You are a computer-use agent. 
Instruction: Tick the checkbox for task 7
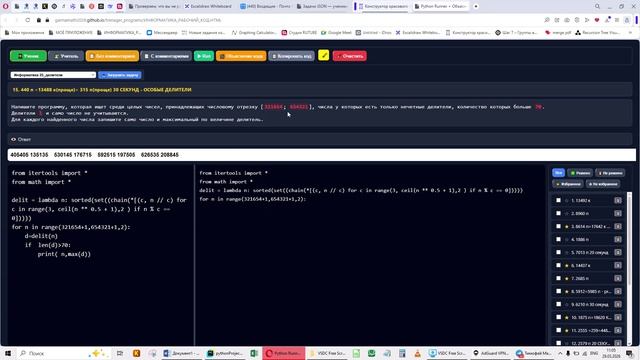pyautogui.click(x=558, y=278)
